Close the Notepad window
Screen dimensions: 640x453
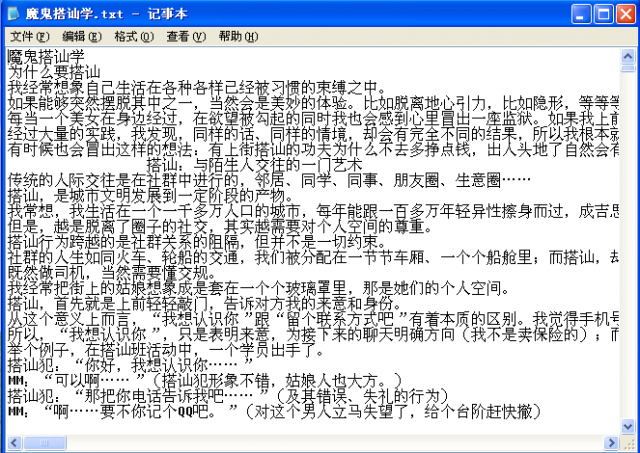625,14
